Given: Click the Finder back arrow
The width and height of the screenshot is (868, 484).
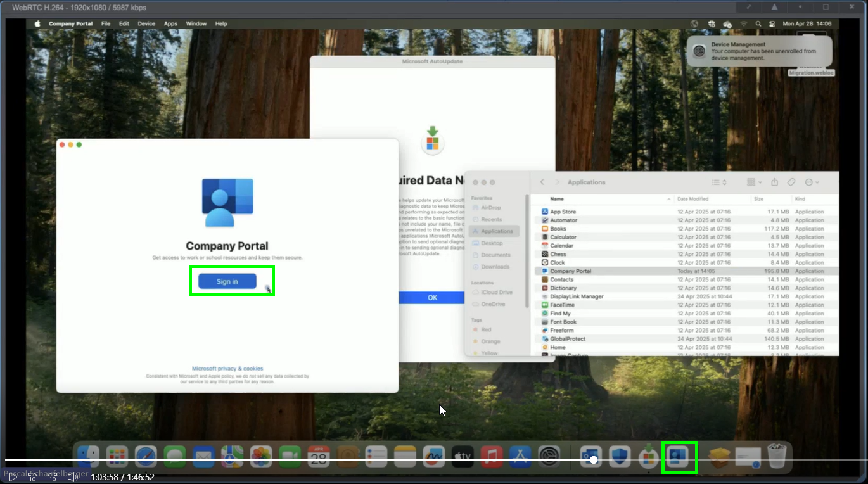Looking at the screenshot, I should coord(542,182).
